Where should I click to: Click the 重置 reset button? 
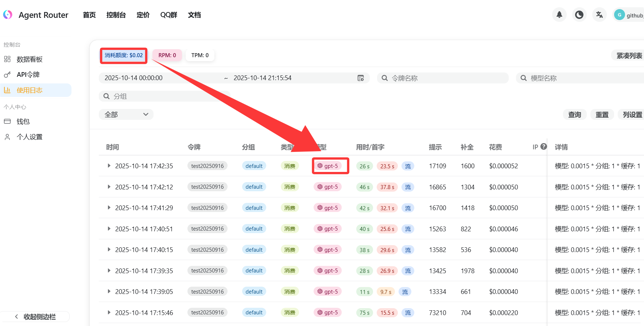(x=602, y=114)
